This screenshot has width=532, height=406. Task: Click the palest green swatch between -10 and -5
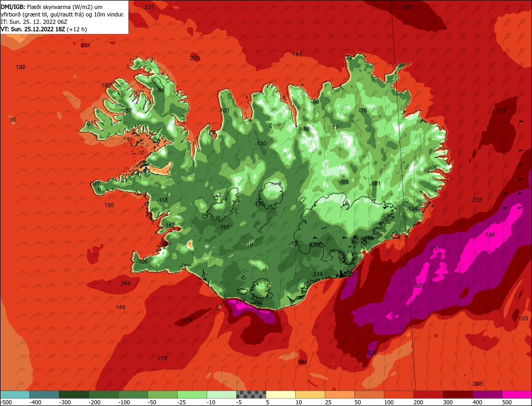221,394
